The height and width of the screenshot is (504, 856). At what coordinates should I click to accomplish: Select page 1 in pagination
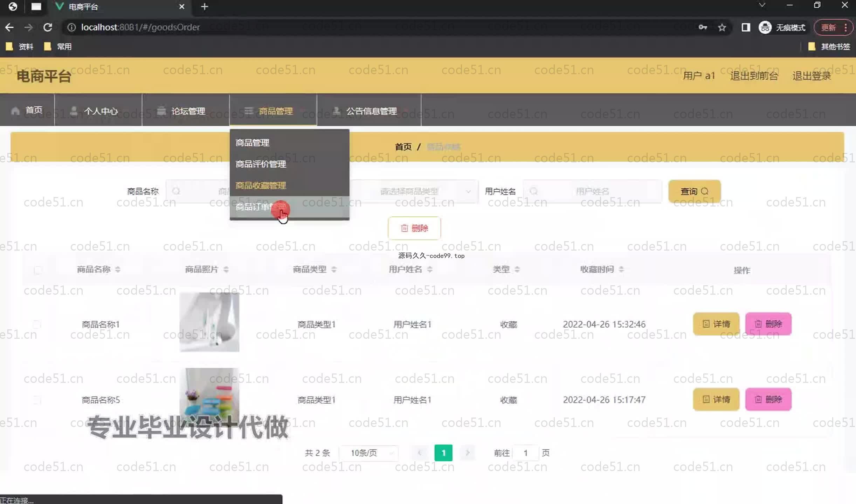(x=443, y=453)
